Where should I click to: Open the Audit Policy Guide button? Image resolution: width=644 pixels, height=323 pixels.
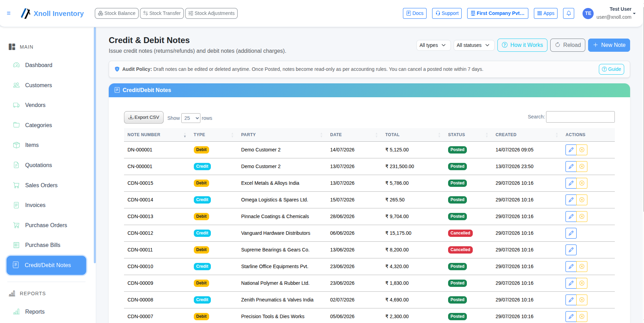pos(611,69)
